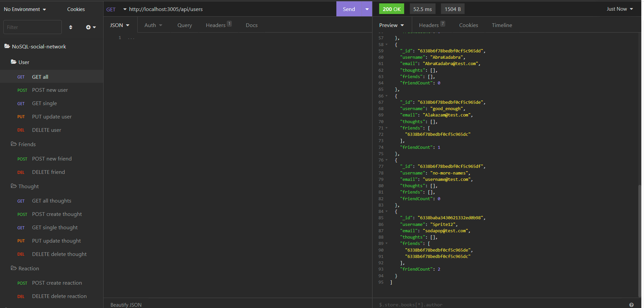Image resolution: width=644 pixels, height=308 pixels.
Task: Select the PUT update user request
Action: click(x=51, y=116)
